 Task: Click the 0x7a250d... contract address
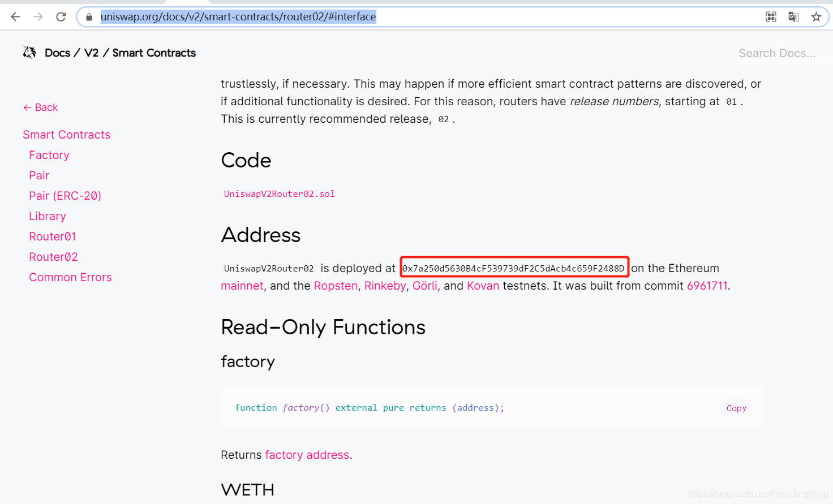(x=513, y=268)
